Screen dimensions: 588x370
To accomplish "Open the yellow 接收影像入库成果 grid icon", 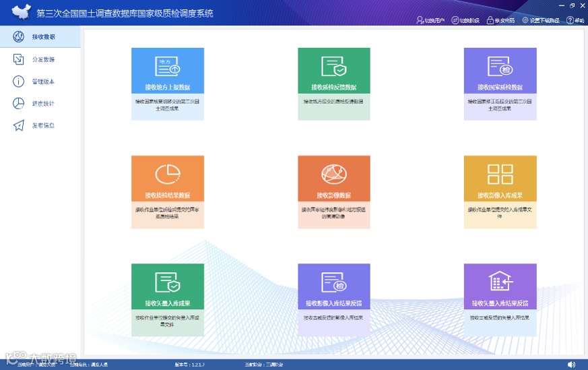I will [500, 174].
